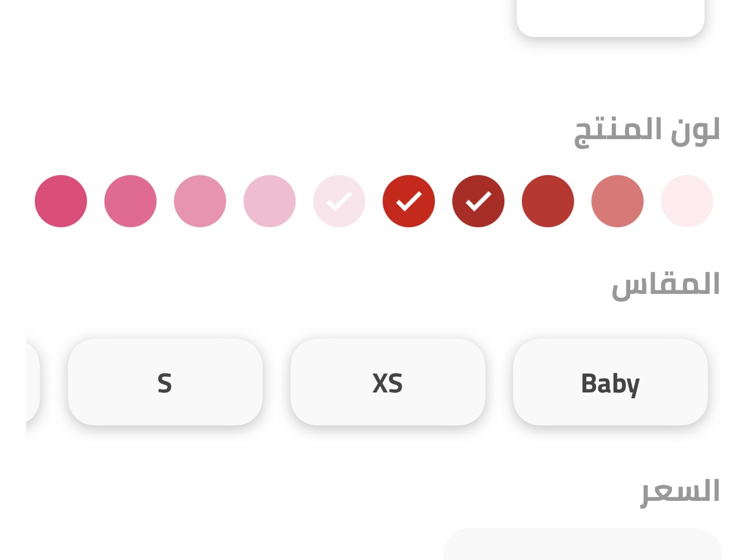
Task: Select the pale pink color circle
Action: [x=270, y=201]
